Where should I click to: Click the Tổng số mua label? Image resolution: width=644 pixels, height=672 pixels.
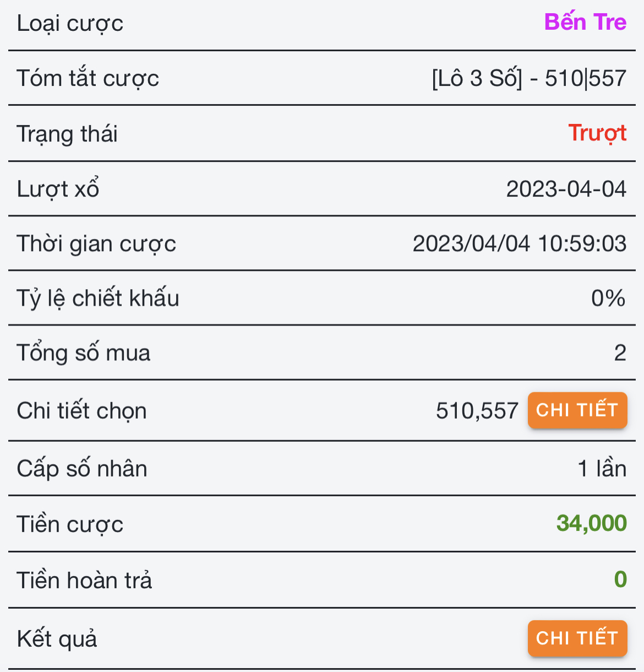click(x=83, y=353)
